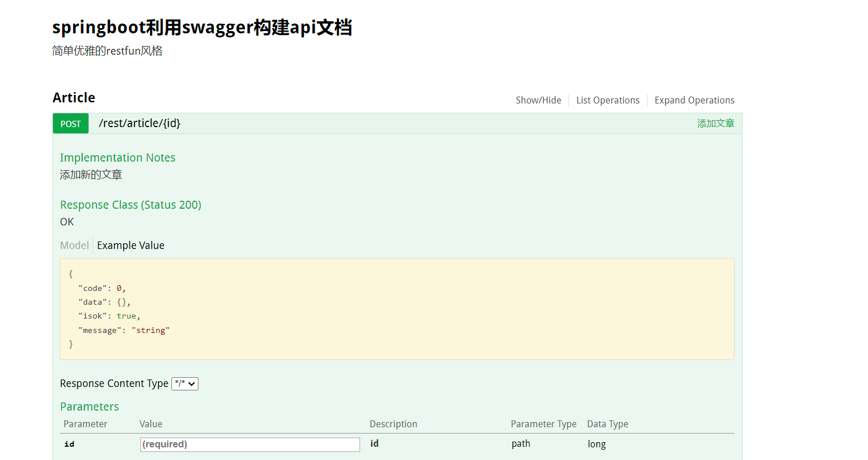Image resolution: width=868 pixels, height=460 pixels.
Task: Switch to the Model tab
Action: [x=74, y=246]
